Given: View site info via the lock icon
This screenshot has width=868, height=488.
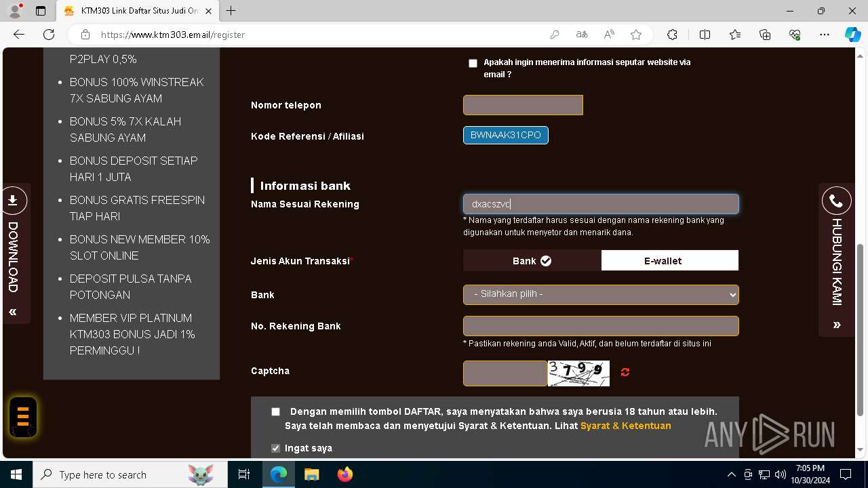Looking at the screenshot, I should 85,35.
